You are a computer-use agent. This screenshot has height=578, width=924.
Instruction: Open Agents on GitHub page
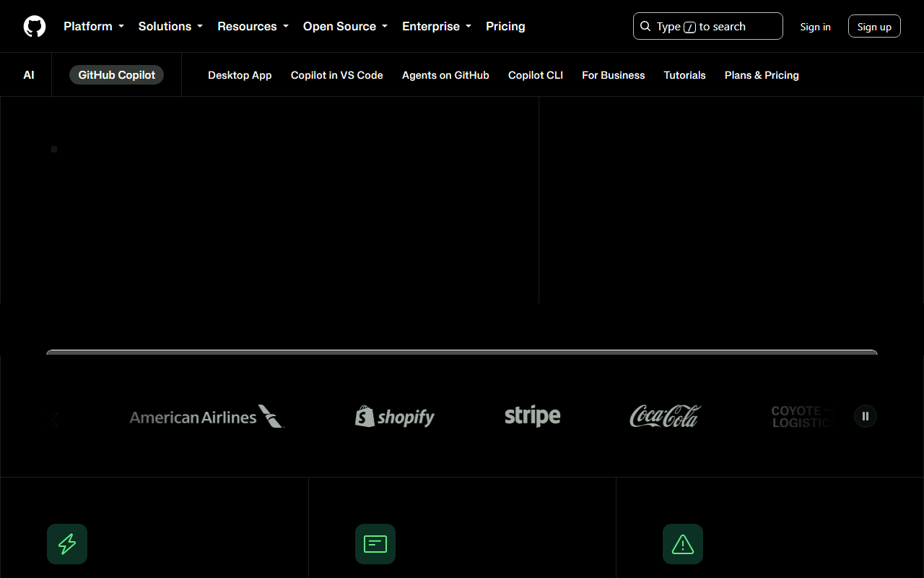(x=445, y=75)
